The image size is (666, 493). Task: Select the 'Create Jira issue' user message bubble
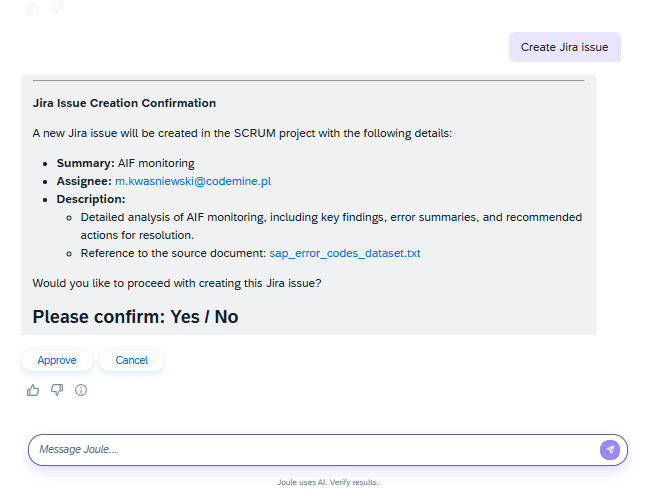click(x=565, y=47)
